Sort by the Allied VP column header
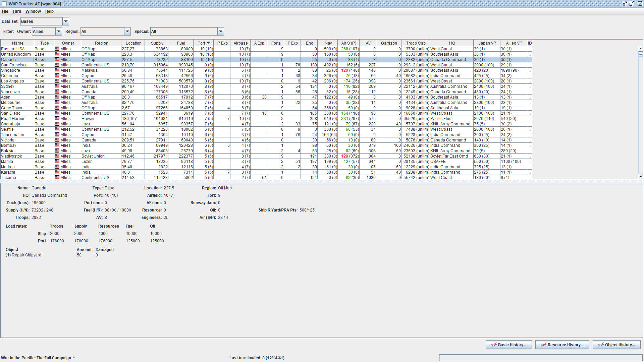The height and width of the screenshot is (362, 644). click(x=514, y=43)
